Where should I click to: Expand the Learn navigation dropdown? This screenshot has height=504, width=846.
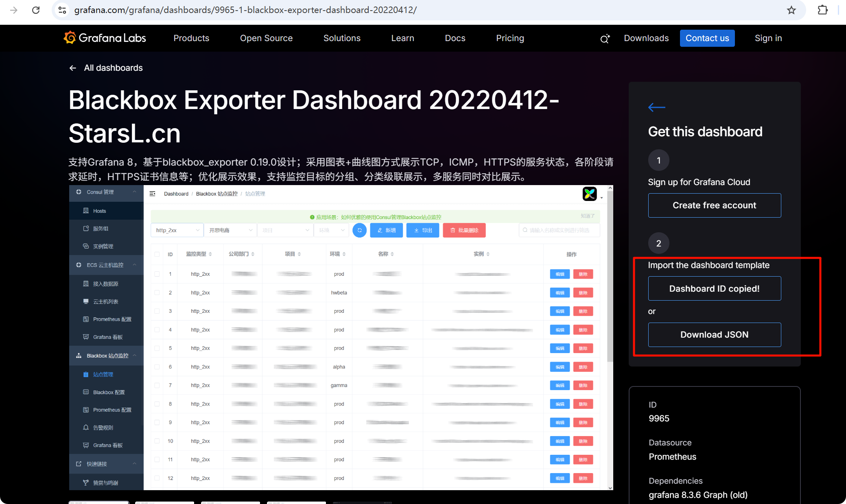(402, 38)
